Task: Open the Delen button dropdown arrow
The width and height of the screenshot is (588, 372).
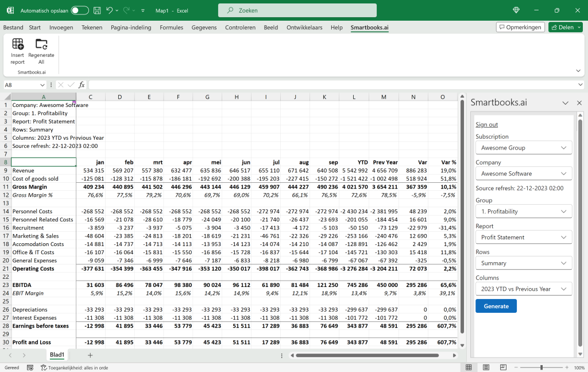Action: pyautogui.click(x=579, y=28)
